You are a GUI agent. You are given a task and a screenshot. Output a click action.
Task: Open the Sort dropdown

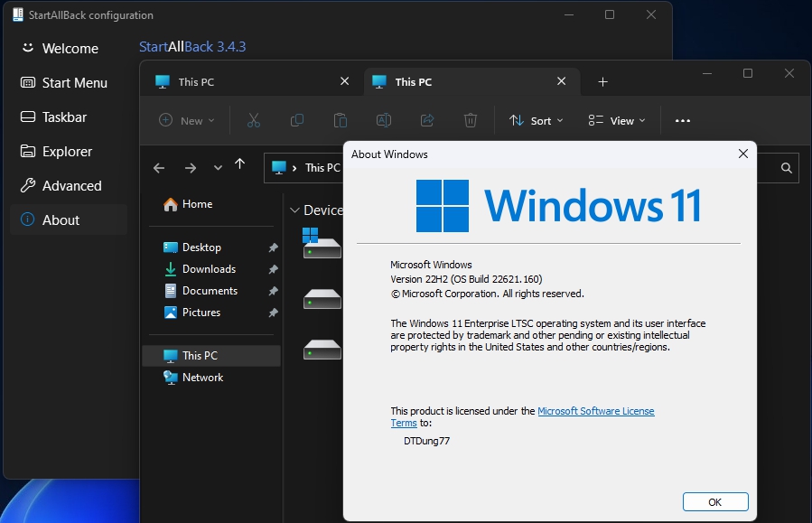536,121
